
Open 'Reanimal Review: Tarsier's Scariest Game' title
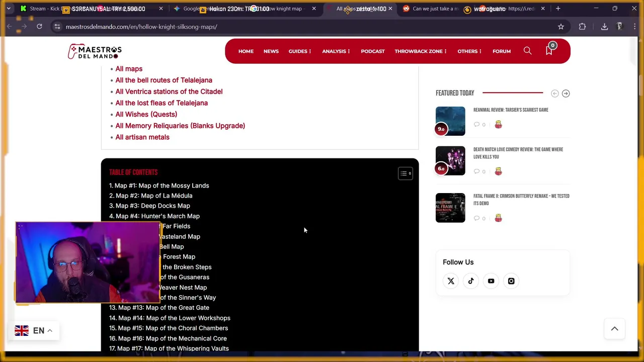[x=511, y=110]
